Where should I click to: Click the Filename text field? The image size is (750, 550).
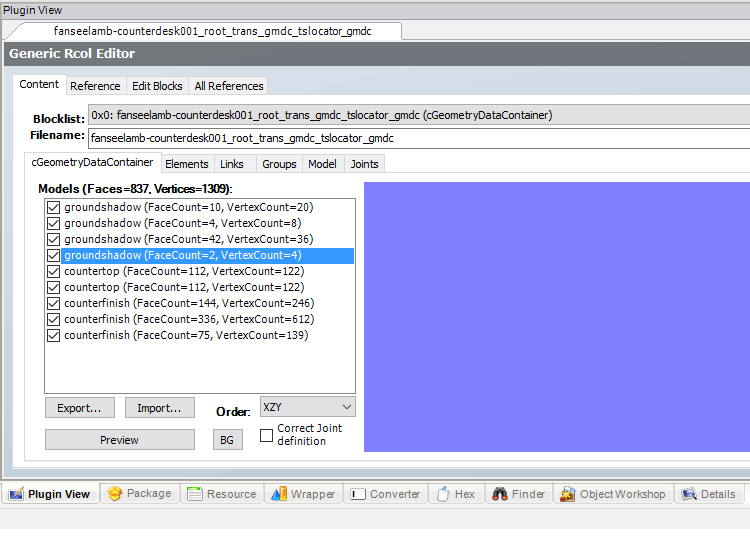point(418,138)
